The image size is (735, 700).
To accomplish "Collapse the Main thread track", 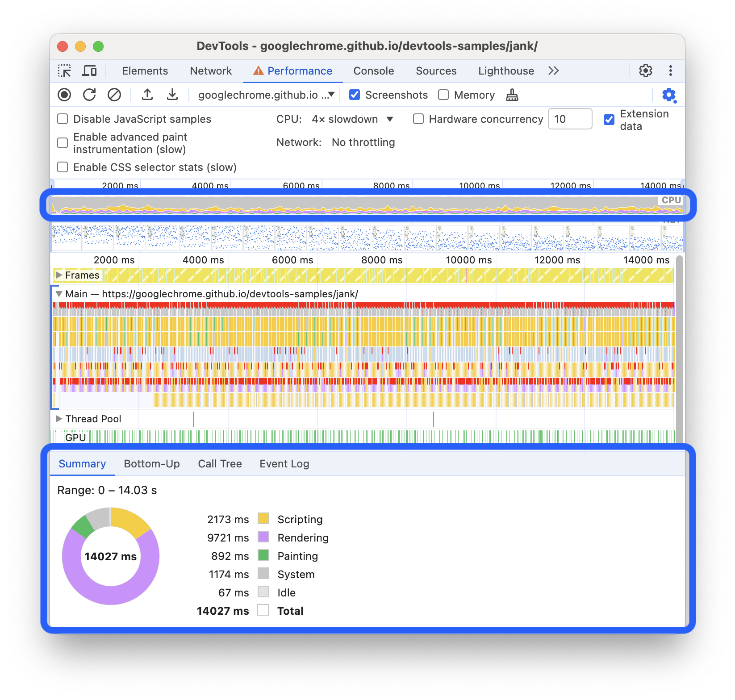I will point(58,294).
